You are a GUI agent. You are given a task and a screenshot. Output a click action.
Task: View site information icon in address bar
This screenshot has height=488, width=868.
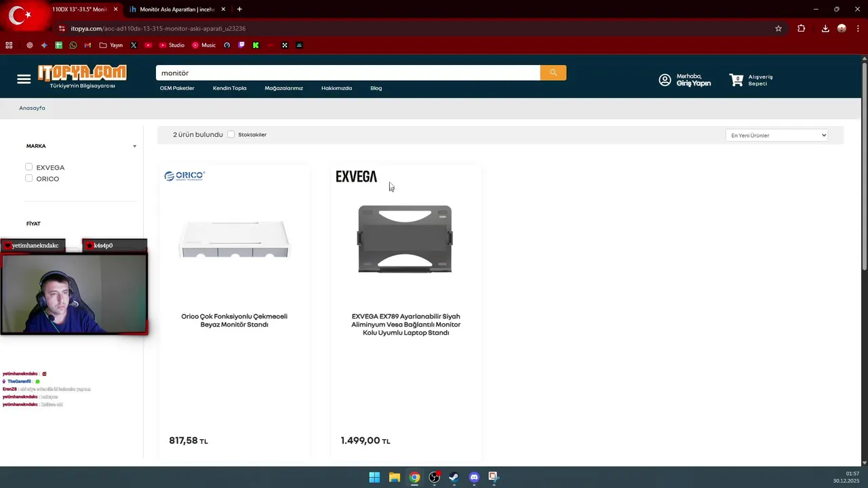coord(62,28)
